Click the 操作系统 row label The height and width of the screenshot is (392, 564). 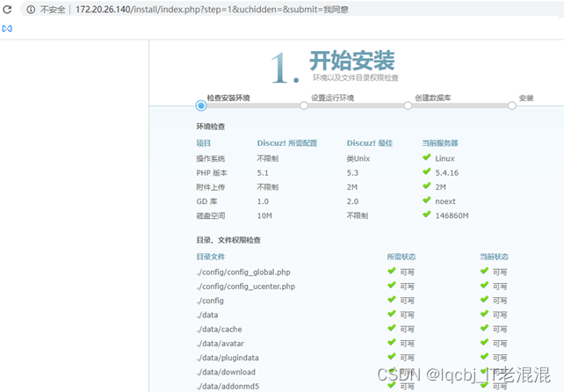(211, 158)
